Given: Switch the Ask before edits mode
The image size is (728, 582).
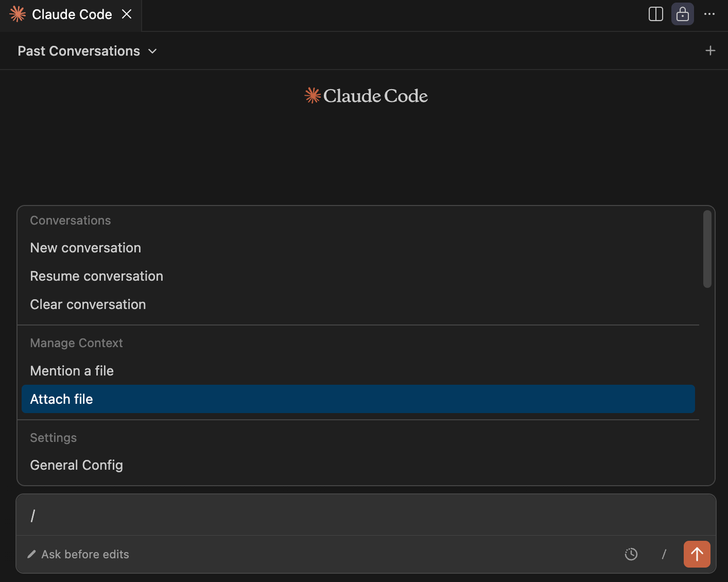Looking at the screenshot, I should pyautogui.click(x=78, y=554).
